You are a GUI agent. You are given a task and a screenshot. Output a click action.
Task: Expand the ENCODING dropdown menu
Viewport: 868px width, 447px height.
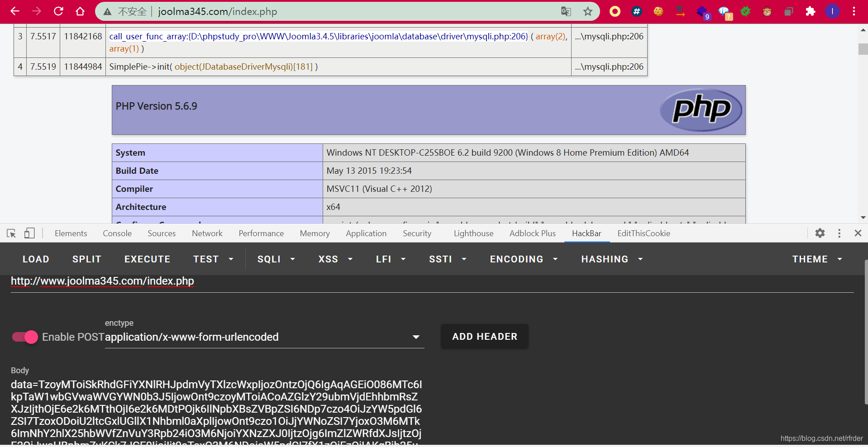point(524,259)
